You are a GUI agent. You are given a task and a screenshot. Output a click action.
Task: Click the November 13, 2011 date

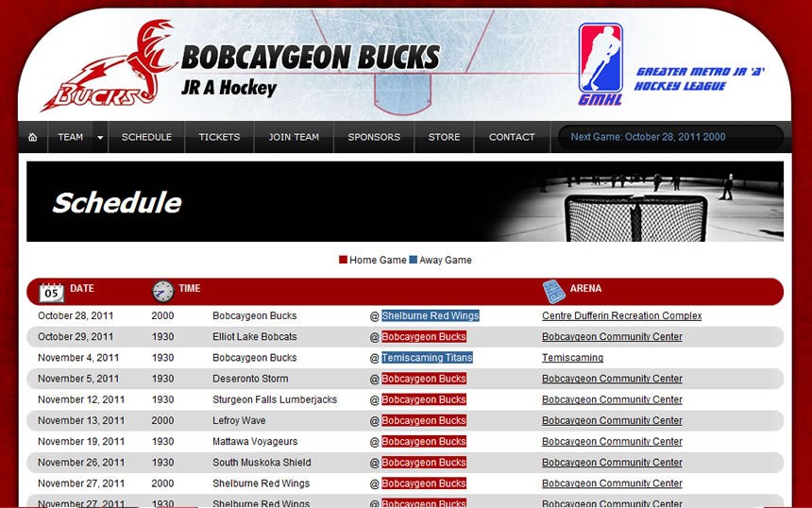click(x=81, y=420)
